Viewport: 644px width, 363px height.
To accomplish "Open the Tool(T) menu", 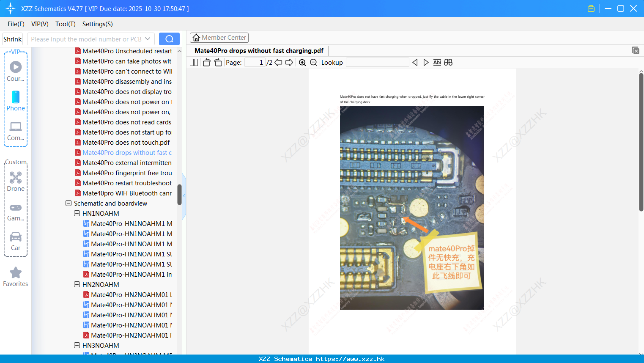I will (x=66, y=24).
